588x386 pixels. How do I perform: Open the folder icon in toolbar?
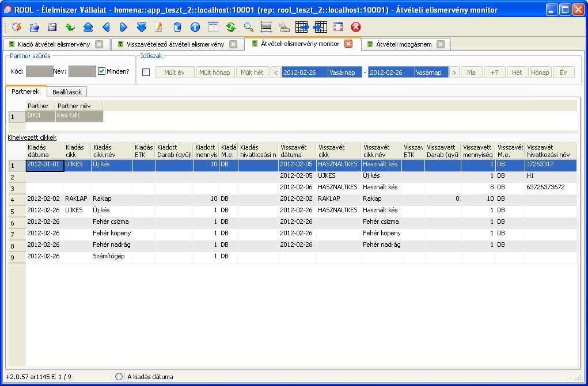[35, 27]
